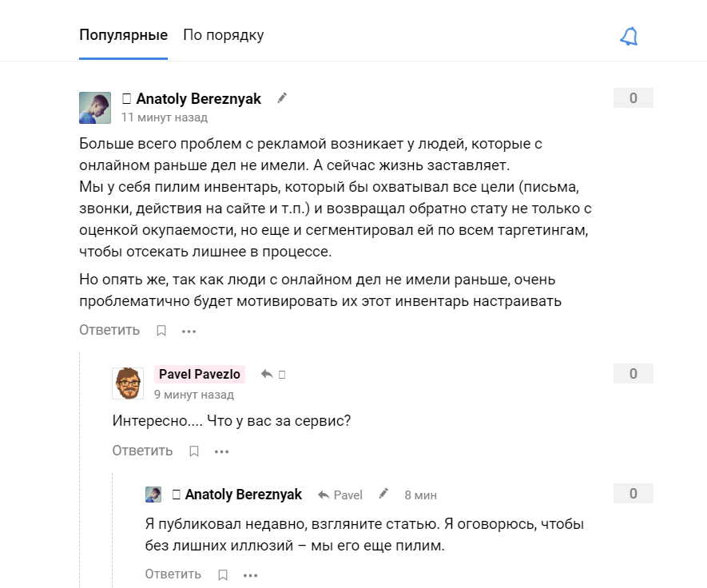Switch to the По порядку tab
Viewport: 707px width, 588px height.
(223, 35)
